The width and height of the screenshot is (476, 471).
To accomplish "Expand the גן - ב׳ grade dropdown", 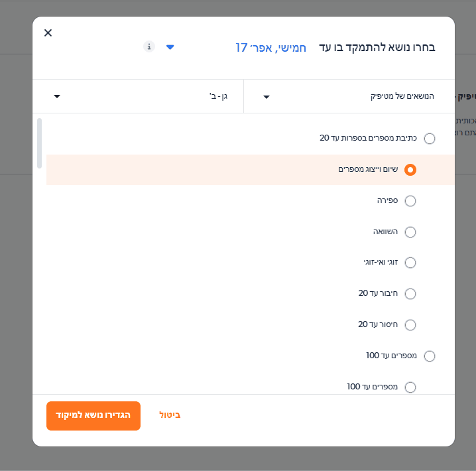I will coord(217,97).
